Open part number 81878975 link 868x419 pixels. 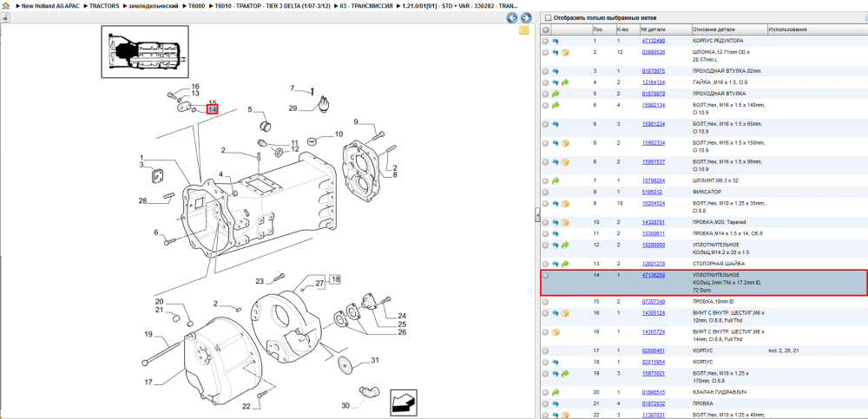coord(654,71)
